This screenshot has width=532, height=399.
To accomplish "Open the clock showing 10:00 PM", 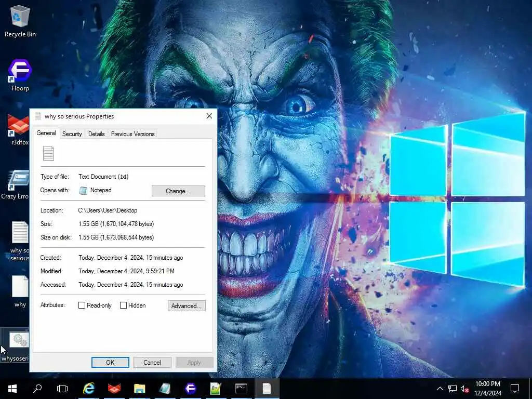I will pos(487,389).
